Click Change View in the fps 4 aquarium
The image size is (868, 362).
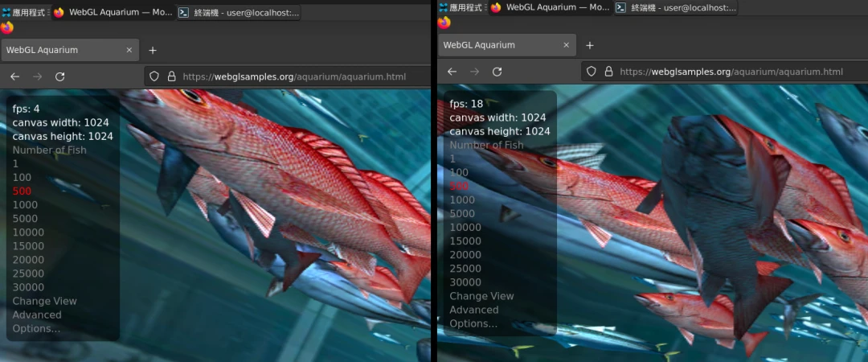[x=44, y=301]
